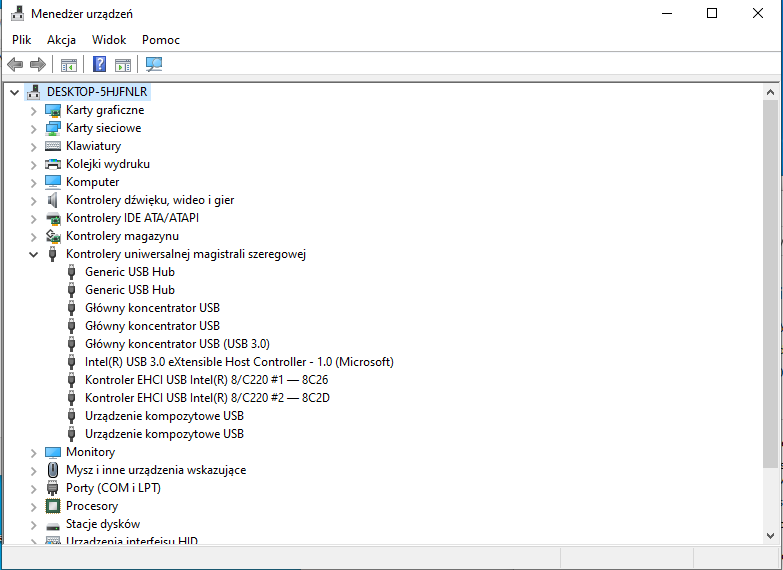Click the Klawiatury keyboard icon
Screen dimensions: 783x570
point(53,146)
